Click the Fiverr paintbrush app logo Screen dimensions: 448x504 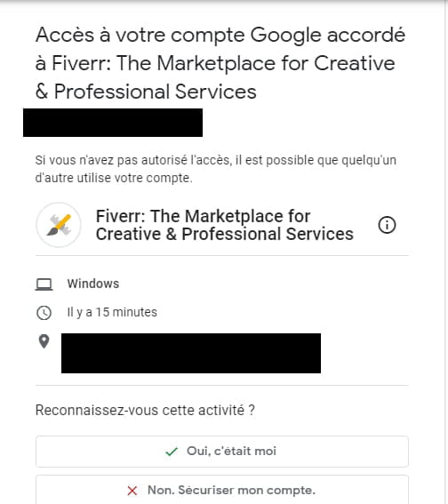coord(59,225)
